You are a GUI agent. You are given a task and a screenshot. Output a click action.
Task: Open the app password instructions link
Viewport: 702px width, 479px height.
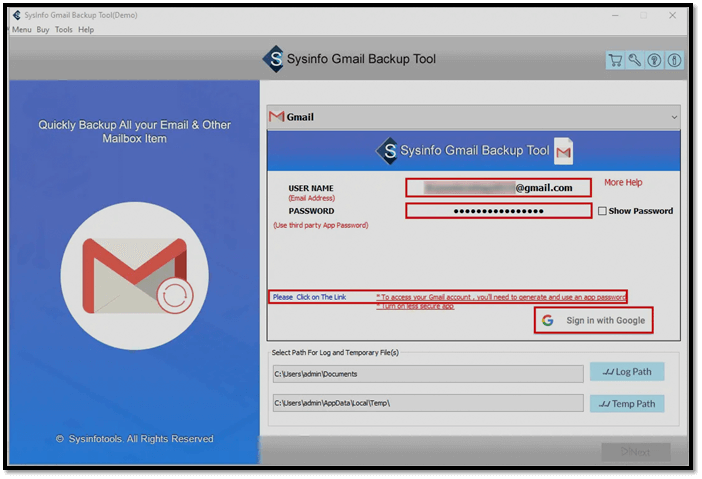[500, 297]
